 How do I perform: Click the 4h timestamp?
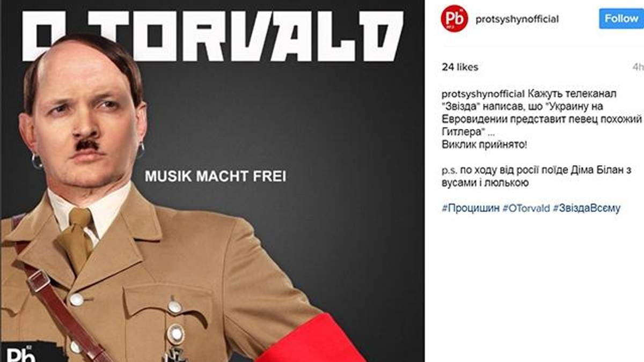click(638, 68)
